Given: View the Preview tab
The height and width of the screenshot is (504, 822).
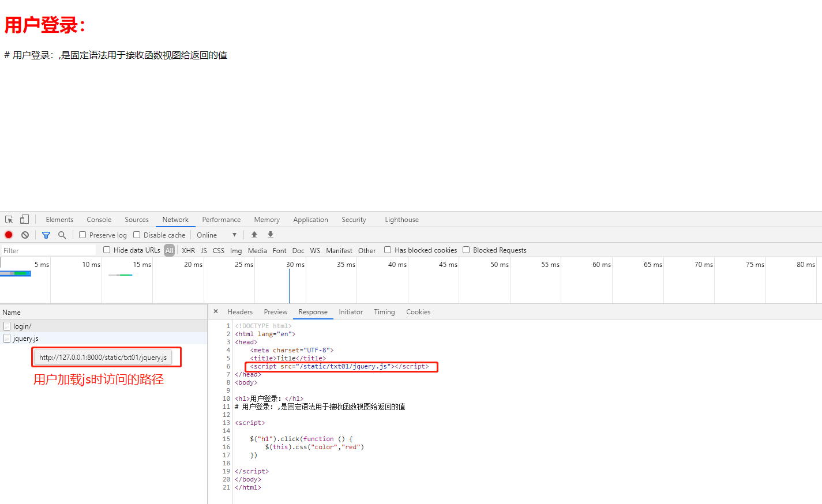Looking at the screenshot, I should 276,312.
